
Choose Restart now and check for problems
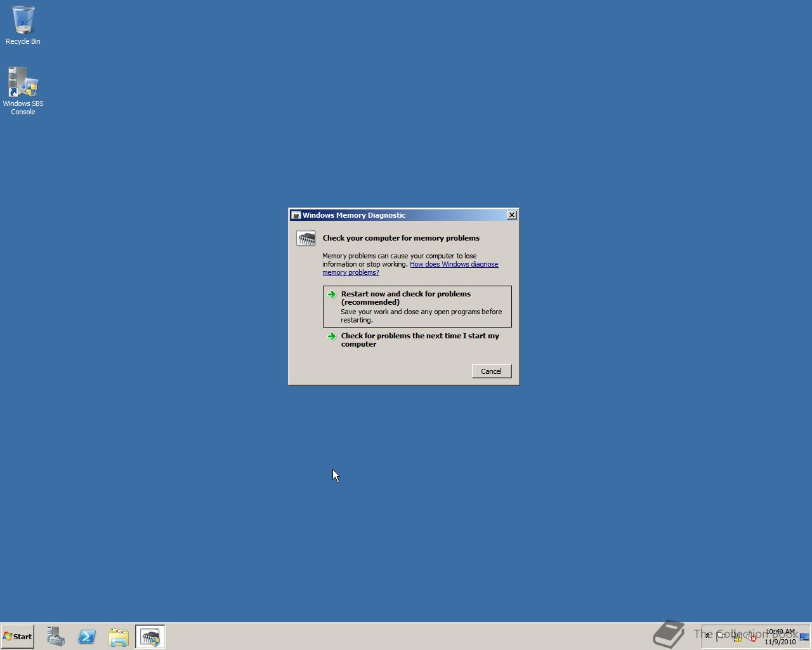point(417,307)
